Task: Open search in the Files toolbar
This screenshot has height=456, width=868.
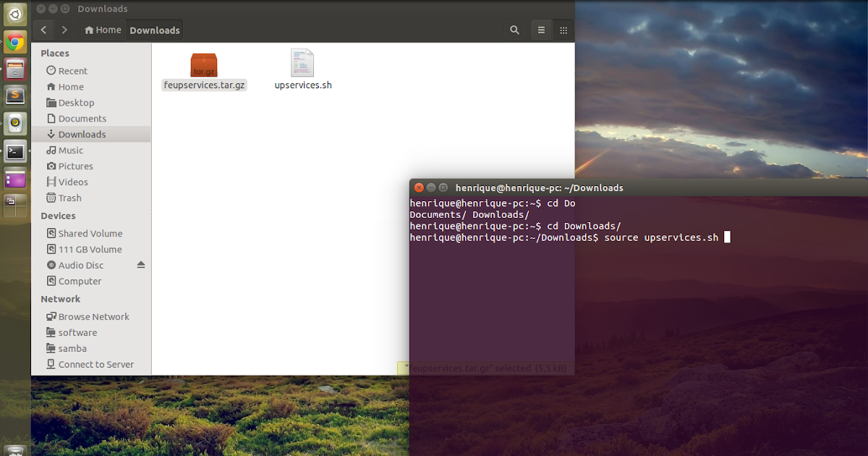Action: tap(514, 30)
